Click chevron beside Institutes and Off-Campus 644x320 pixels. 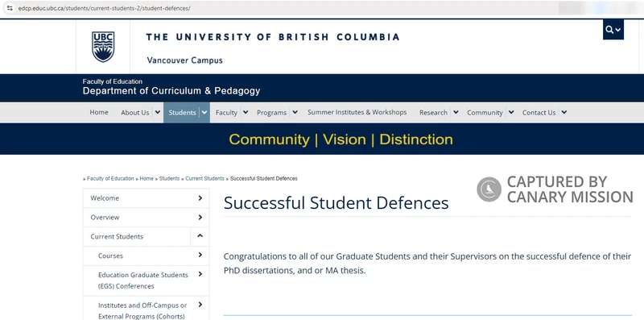(x=200, y=305)
